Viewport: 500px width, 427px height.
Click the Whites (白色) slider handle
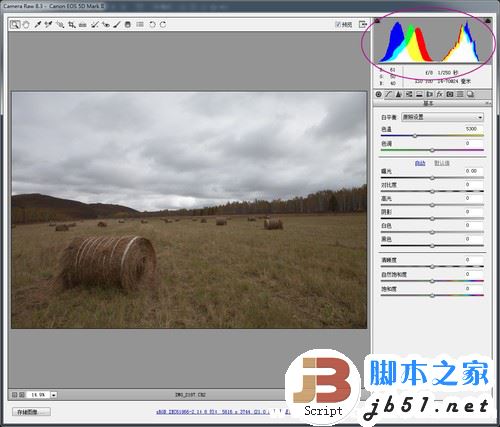pos(432,232)
